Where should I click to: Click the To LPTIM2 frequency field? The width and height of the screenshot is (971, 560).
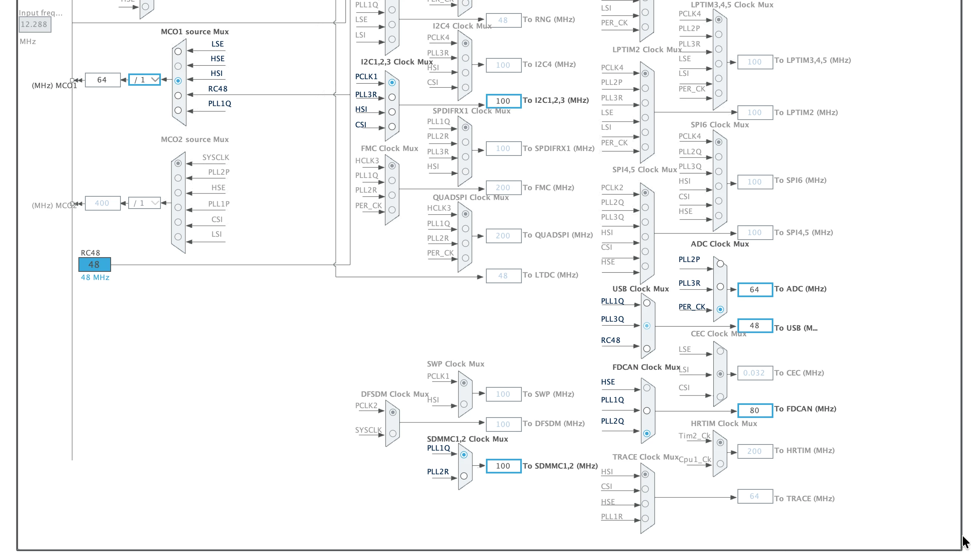(x=755, y=112)
